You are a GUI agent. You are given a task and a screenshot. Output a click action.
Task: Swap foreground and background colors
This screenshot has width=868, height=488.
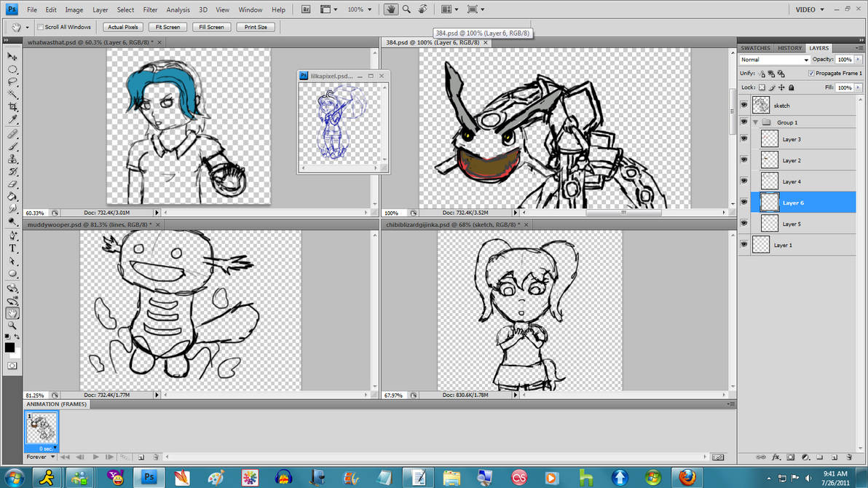coord(17,337)
